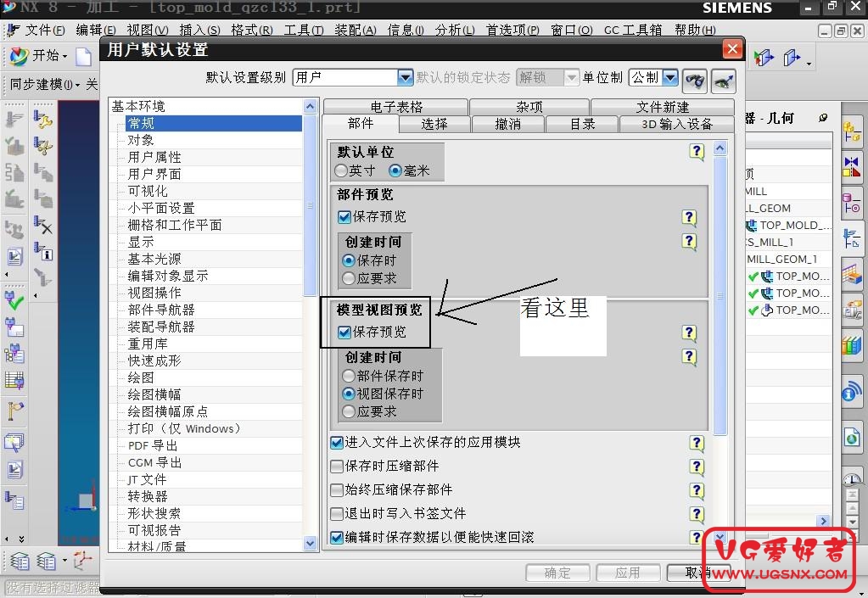Click the coordinate axis icon in bottom toolbar

pos(83,561)
